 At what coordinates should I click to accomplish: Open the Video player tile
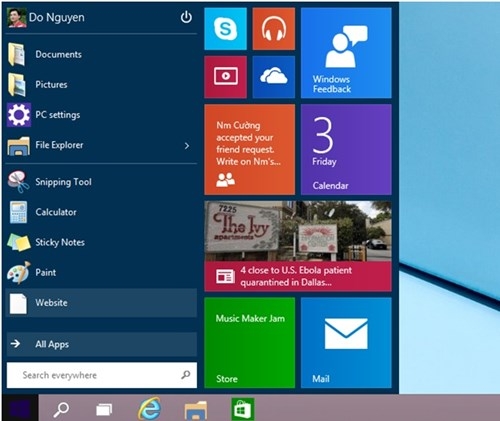point(225,77)
